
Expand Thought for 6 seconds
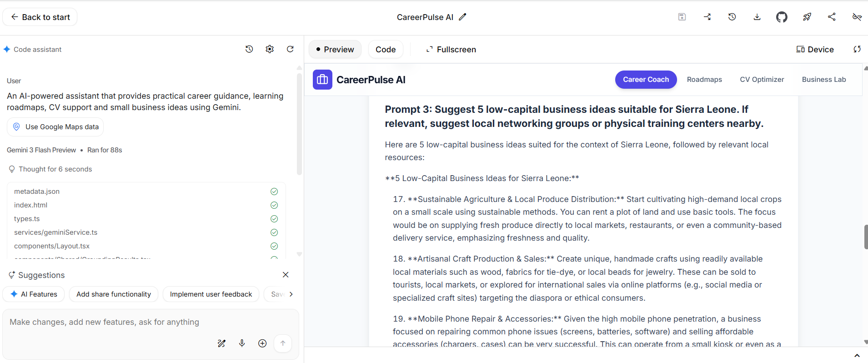click(50, 169)
